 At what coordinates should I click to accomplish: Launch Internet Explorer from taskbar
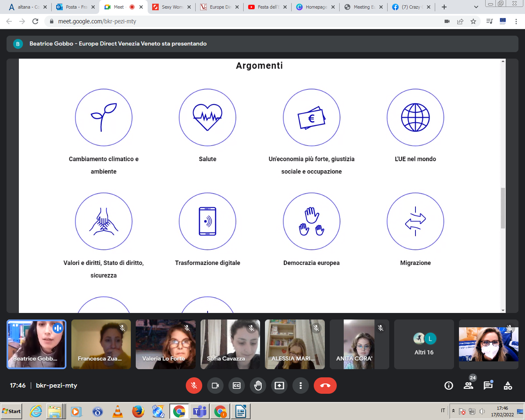click(36, 411)
